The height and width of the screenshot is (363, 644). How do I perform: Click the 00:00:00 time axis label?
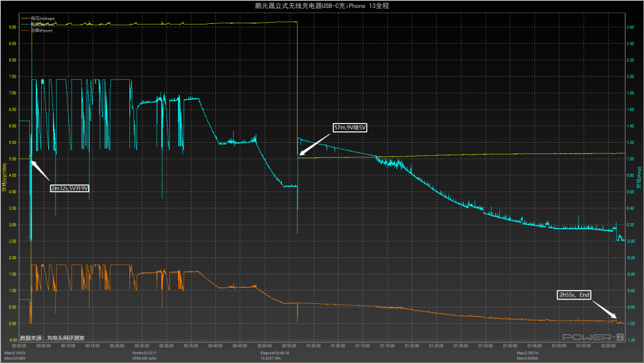point(19,346)
